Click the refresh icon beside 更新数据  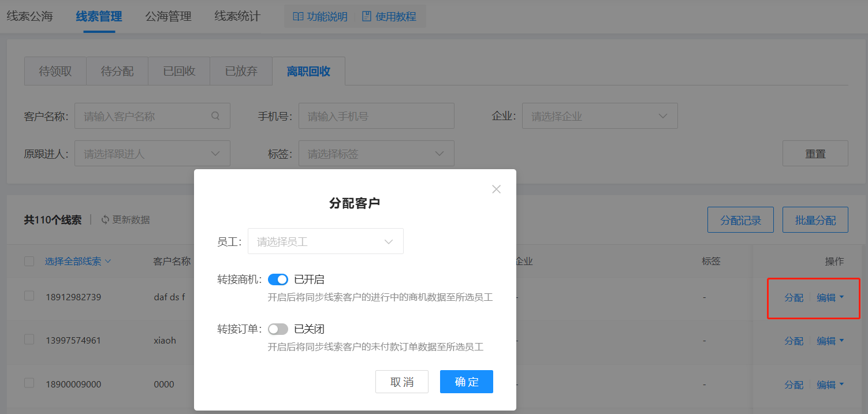tap(105, 220)
